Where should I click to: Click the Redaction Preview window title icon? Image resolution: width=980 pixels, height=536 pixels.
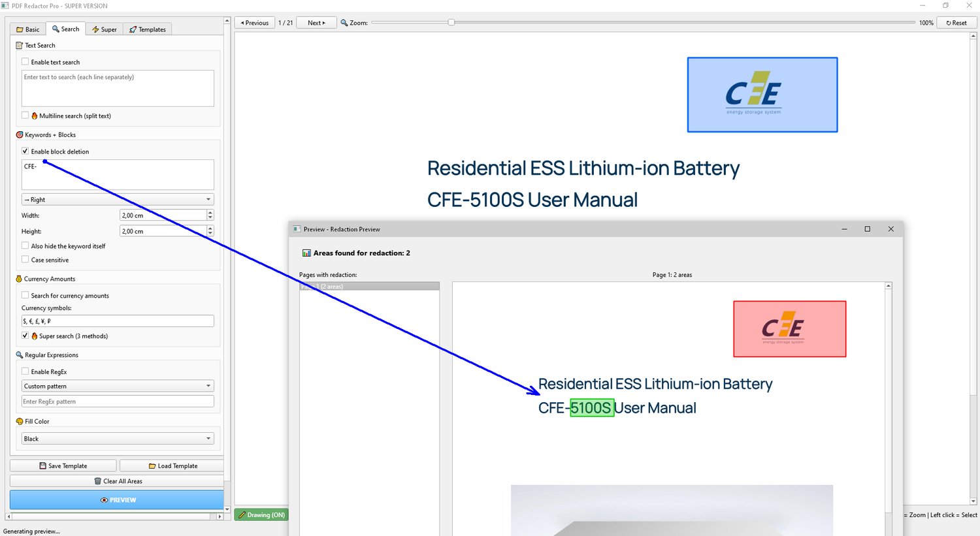(297, 229)
